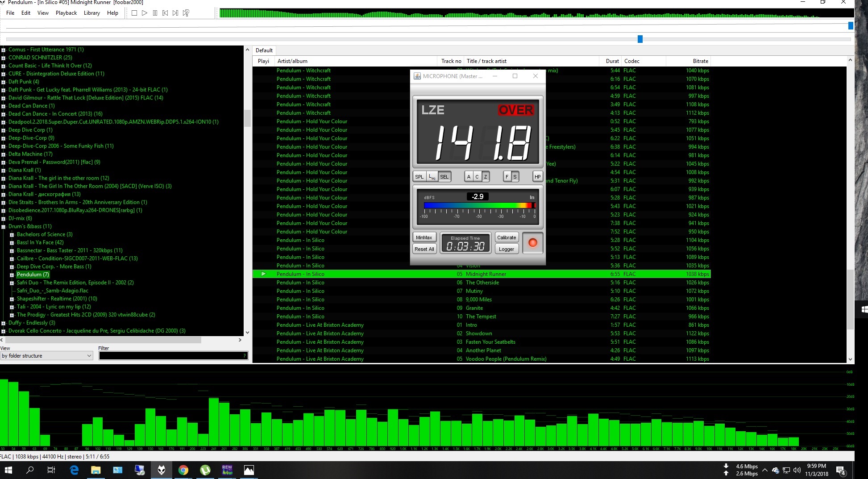Image resolution: width=868 pixels, height=479 pixels.
Task: Open the Windows Start menu
Action: point(8,470)
